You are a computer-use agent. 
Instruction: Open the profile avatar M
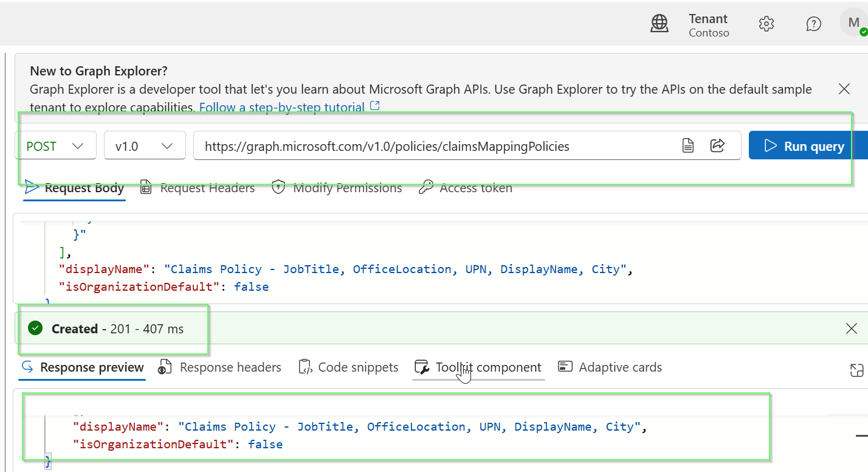tap(853, 23)
